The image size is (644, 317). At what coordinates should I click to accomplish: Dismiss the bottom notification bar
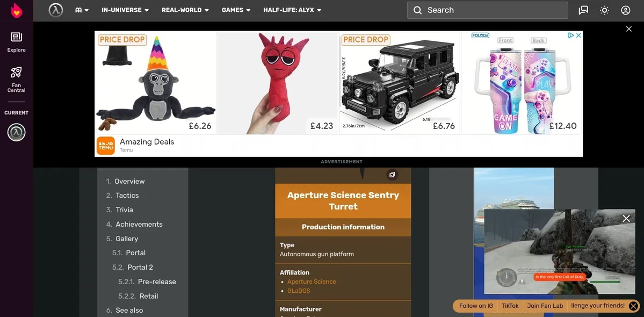634,306
